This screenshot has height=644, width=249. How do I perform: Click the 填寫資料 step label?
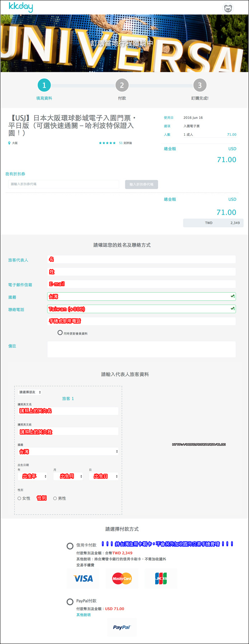pos(44,98)
